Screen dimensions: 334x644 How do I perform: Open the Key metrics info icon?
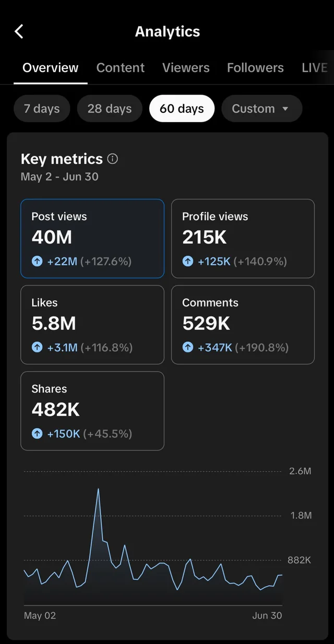[112, 159]
